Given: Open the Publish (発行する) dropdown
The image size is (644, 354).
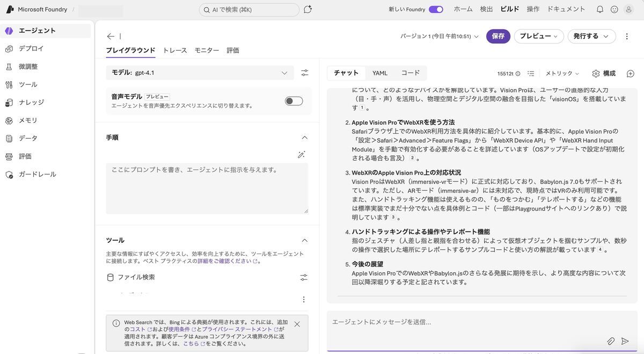Looking at the screenshot, I should point(591,36).
